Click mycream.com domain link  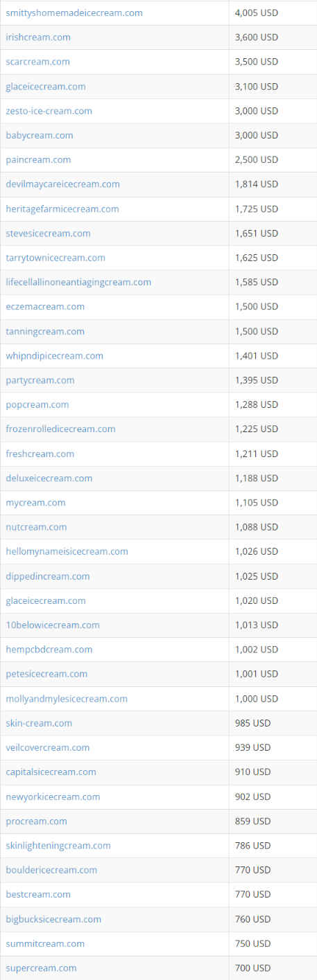click(x=35, y=502)
